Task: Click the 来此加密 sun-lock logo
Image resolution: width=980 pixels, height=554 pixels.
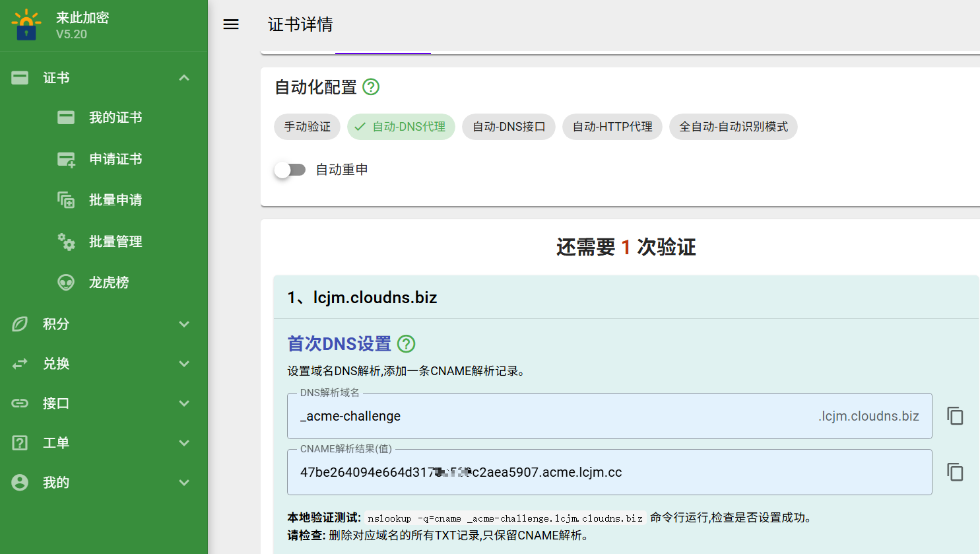Action: tap(26, 25)
